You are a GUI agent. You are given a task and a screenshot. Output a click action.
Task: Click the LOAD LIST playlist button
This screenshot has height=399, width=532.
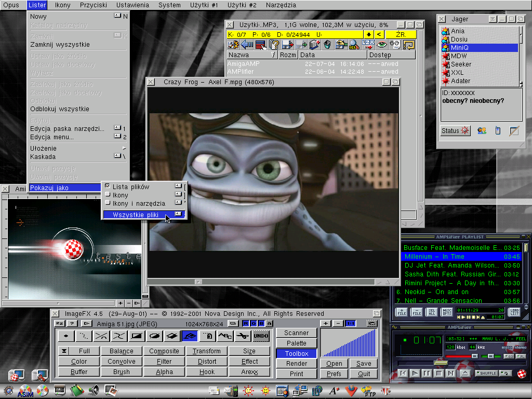tap(514, 312)
